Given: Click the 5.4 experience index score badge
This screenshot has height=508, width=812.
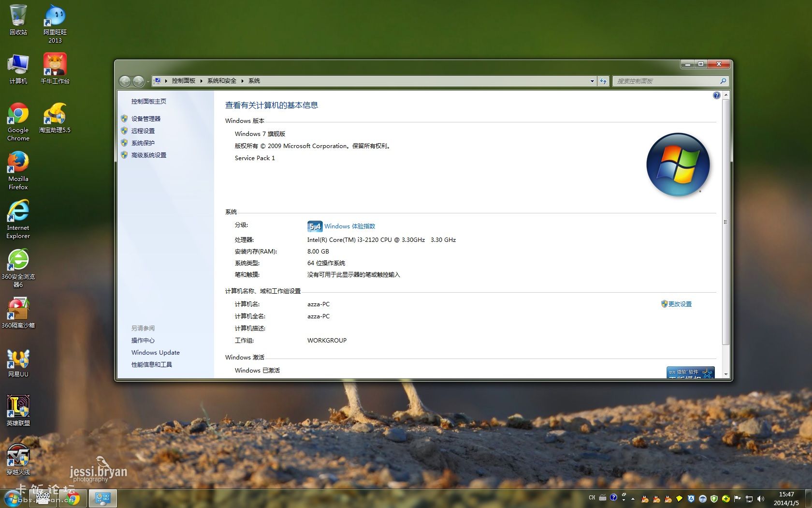Looking at the screenshot, I should (315, 226).
